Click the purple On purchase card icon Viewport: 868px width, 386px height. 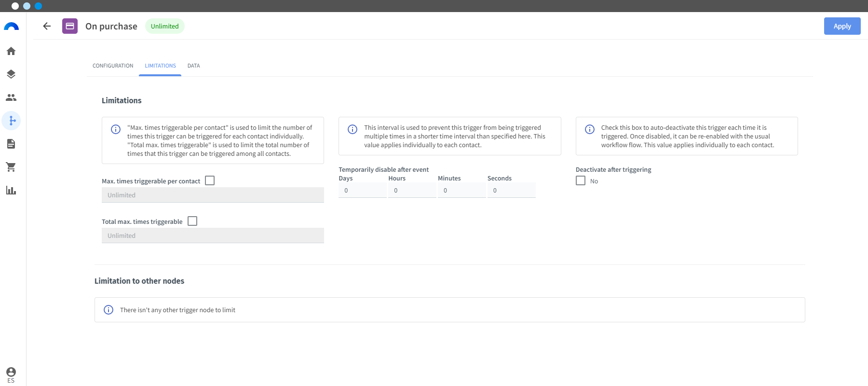tap(70, 26)
